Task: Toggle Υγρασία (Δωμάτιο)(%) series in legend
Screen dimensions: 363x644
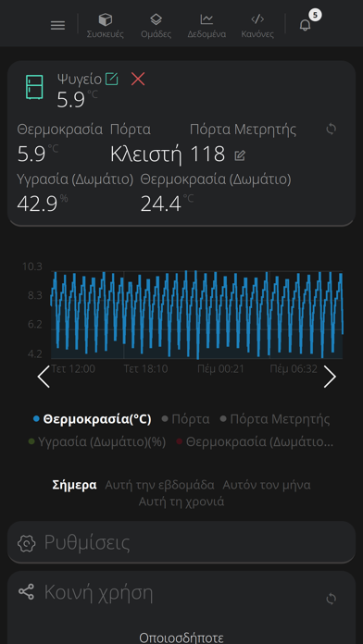Action: click(97, 442)
